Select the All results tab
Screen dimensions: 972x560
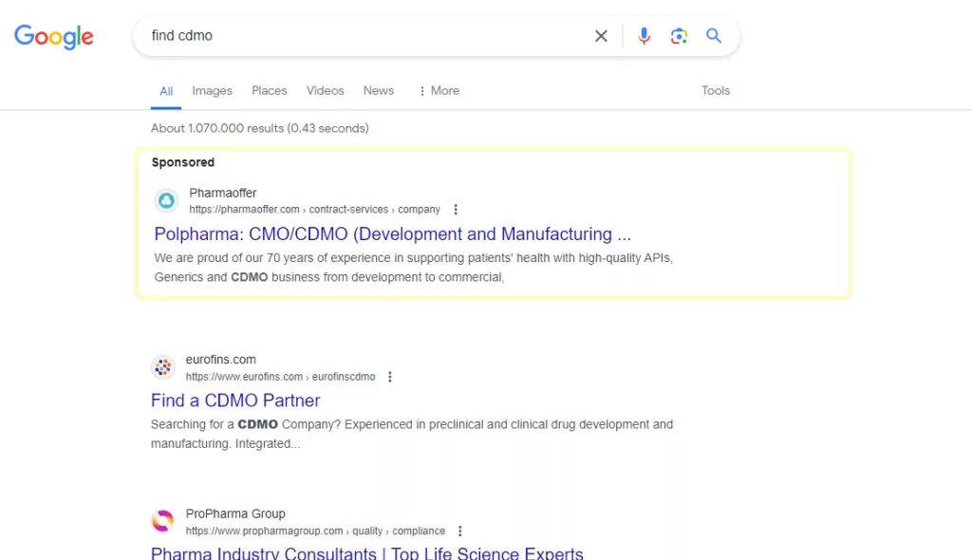tap(166, 91)
